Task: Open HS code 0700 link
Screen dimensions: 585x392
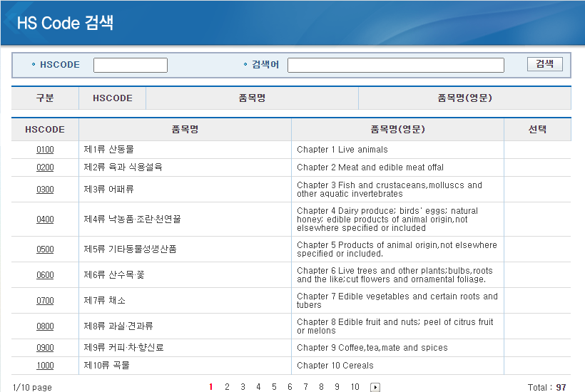Action: point(45,301)
